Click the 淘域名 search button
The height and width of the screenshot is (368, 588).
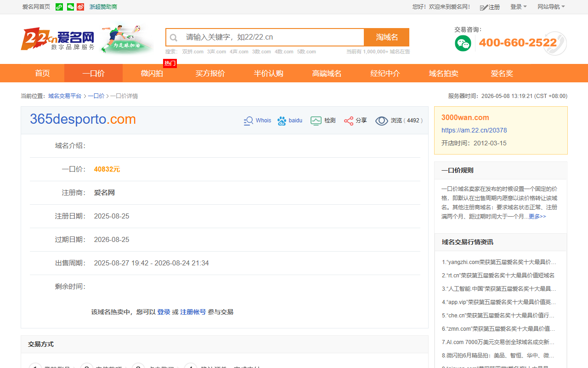(387, 37)
